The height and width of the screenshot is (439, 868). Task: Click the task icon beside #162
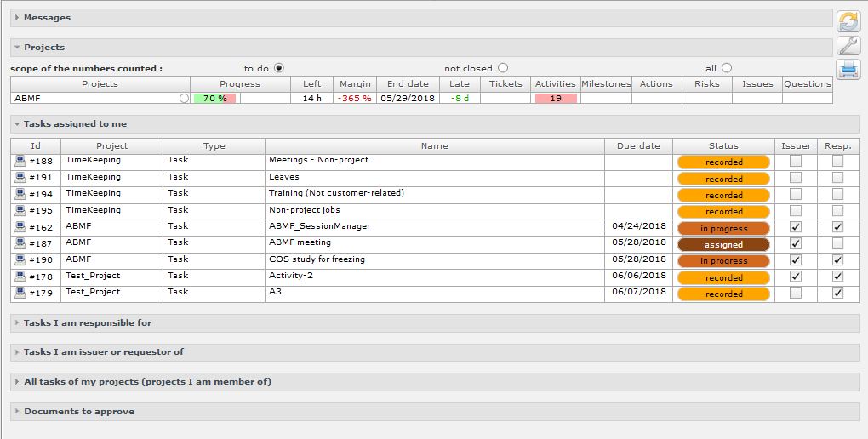click(20, 227)
